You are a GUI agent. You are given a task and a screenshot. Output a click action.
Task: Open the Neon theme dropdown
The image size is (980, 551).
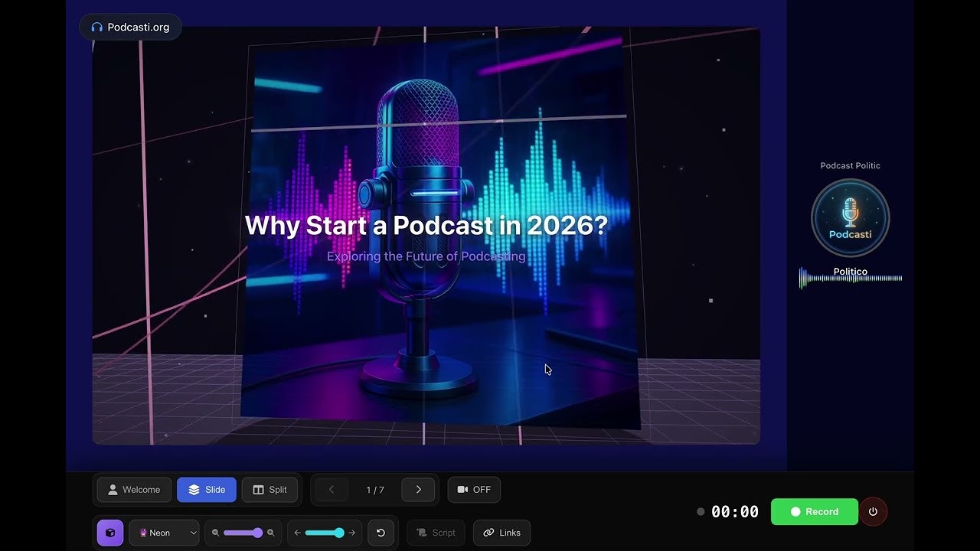pyautogui.click(x=164, y=533)
